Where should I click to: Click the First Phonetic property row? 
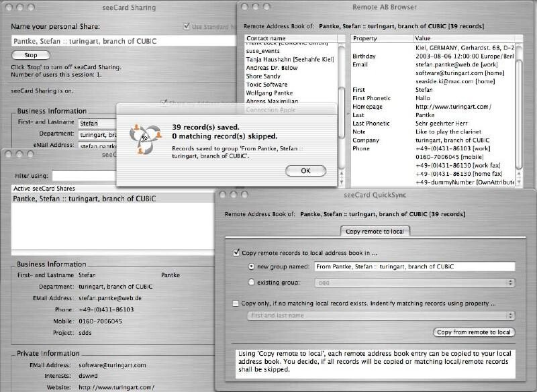click(433, 98)
